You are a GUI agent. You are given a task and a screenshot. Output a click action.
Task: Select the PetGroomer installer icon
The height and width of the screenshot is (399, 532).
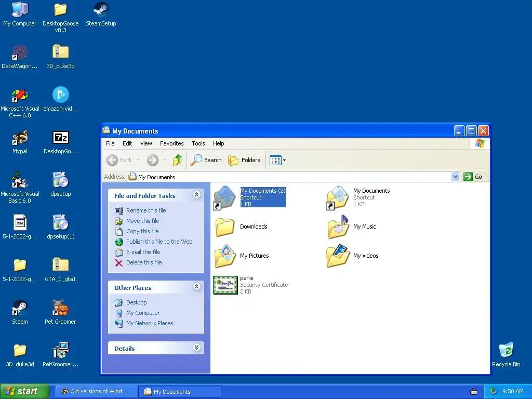(x=60, y=355)
